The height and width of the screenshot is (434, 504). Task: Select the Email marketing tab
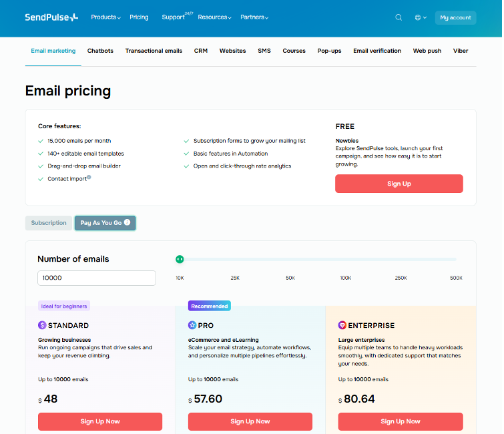(53, 51)
